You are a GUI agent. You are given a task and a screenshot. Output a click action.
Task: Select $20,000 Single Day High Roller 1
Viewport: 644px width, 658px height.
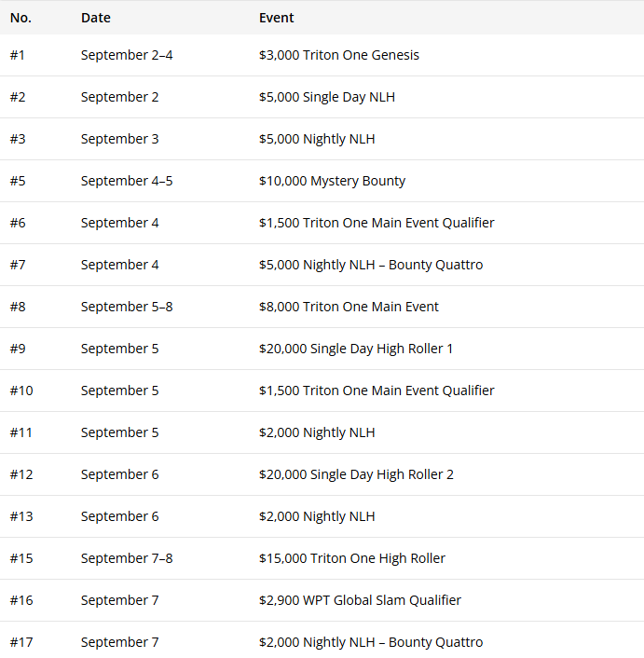(x=356, y=349)
